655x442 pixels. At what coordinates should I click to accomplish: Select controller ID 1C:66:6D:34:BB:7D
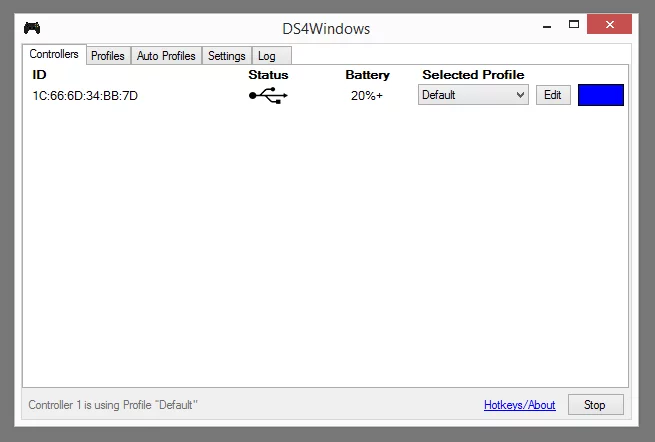[85, 96]
